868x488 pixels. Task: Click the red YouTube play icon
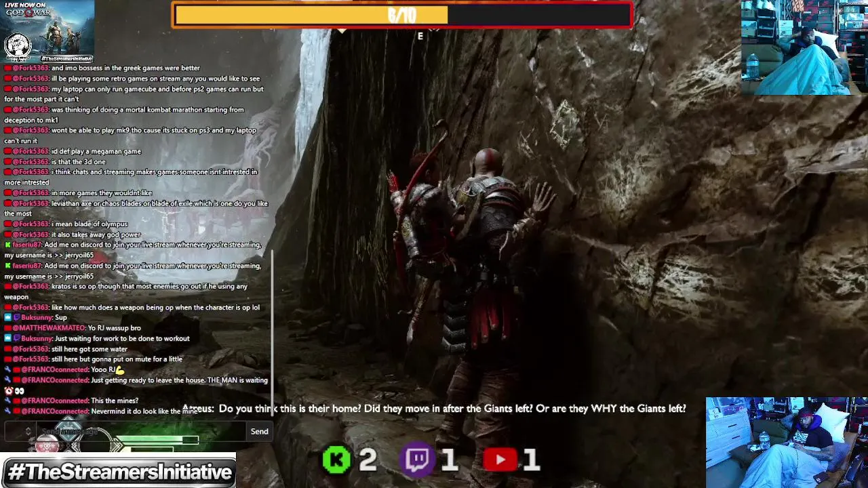pos(500,460)
